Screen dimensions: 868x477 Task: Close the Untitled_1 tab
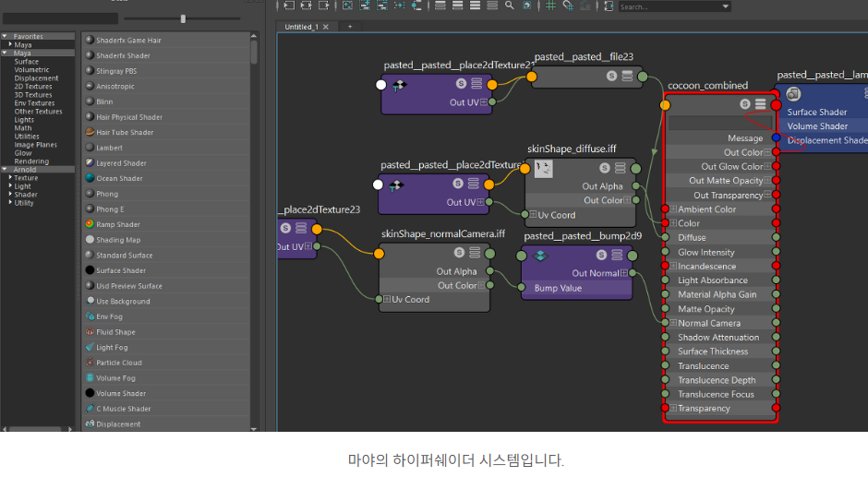tap(325, 27)
